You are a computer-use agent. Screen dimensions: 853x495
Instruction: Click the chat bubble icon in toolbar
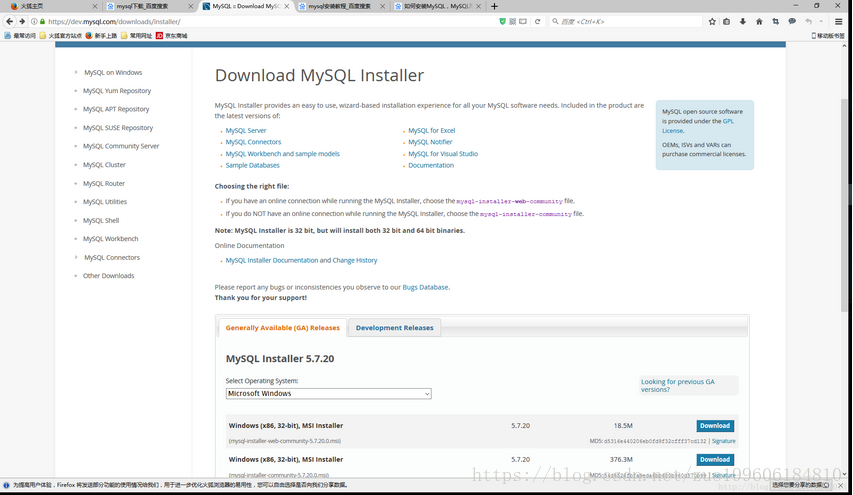[x=792, y=22]
